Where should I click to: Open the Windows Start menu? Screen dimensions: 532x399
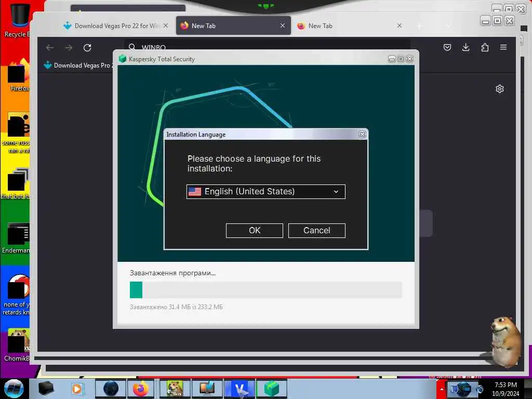coord(14,389)
